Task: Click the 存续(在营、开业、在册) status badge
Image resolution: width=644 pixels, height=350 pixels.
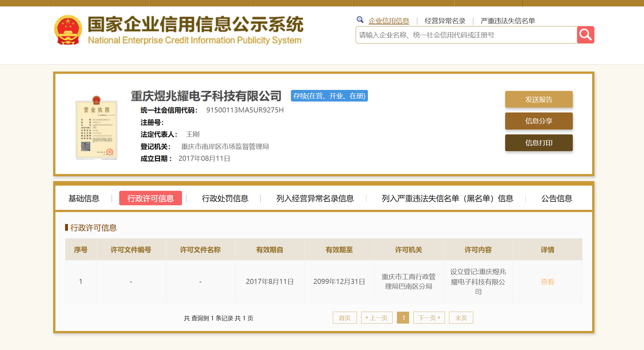Action: coord(329,96)
